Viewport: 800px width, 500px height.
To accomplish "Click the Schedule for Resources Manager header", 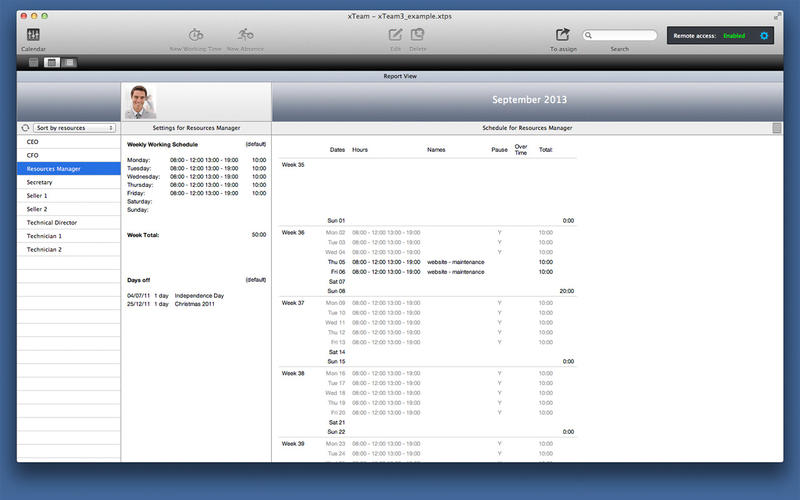I will click(527, 128).
